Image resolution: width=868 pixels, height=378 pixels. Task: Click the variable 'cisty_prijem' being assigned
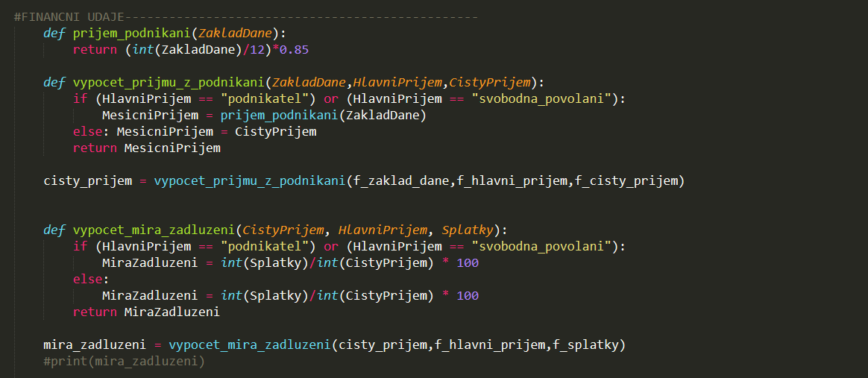click(x=87, y=181)
